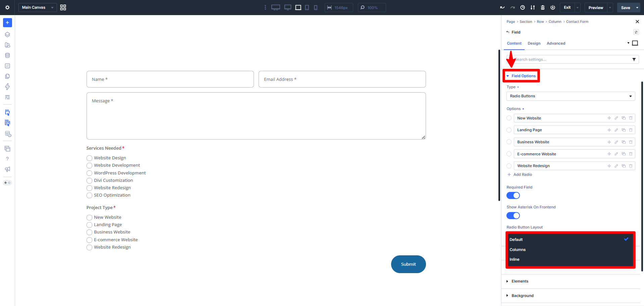Click edit pencil icon for New Website option
Screen dimensions: 644x306
pyautogui.click(x=616, y=118)
